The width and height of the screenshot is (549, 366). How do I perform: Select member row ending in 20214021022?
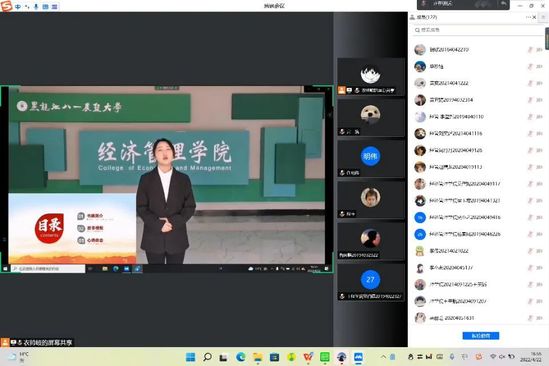(478, 251)
